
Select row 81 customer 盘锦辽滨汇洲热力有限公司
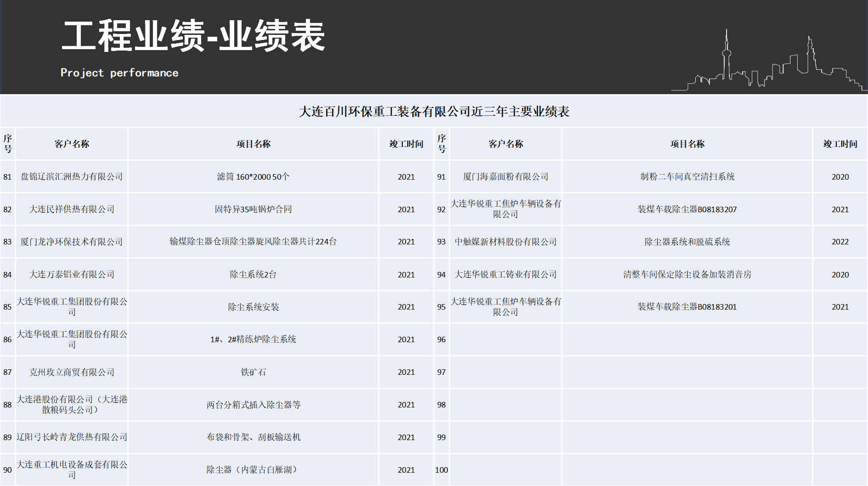[x=71, y=176]
